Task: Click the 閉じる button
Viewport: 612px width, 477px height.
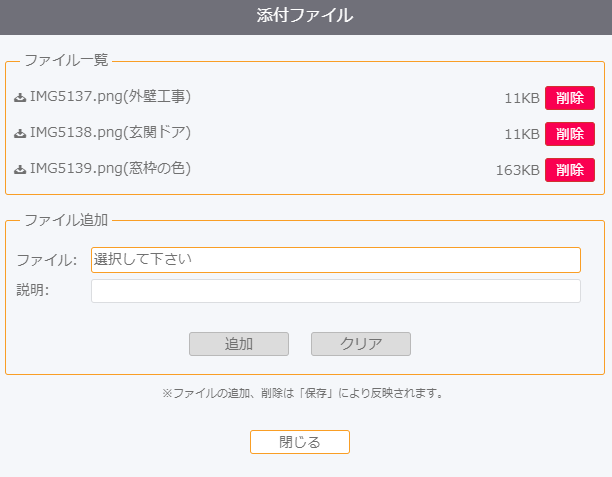Action: 300,442
